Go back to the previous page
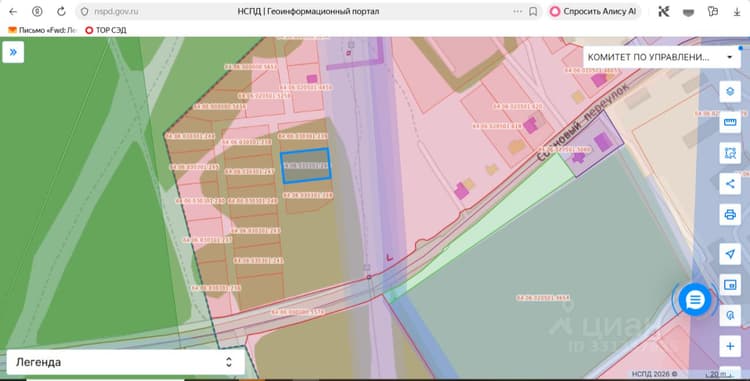The height and width of the screenshot is (381, 750). pyautogui.click(x=13, y=11)
